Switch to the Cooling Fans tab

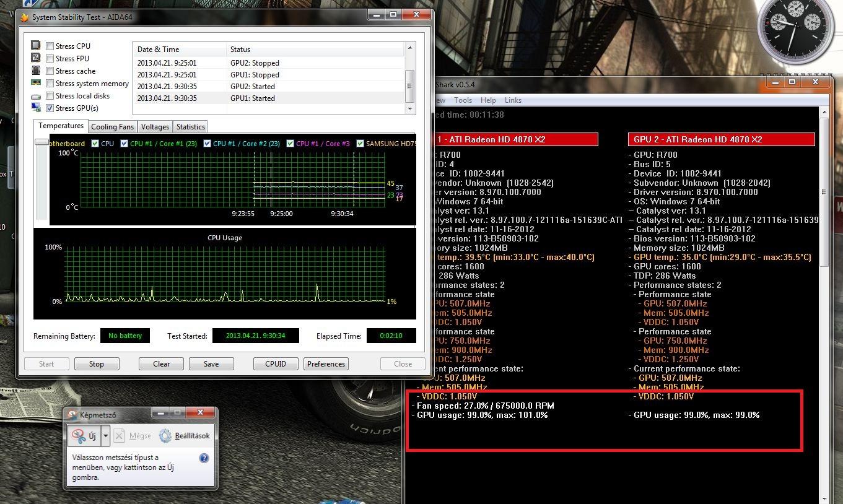pyautogui.click(x=112, y=126)
